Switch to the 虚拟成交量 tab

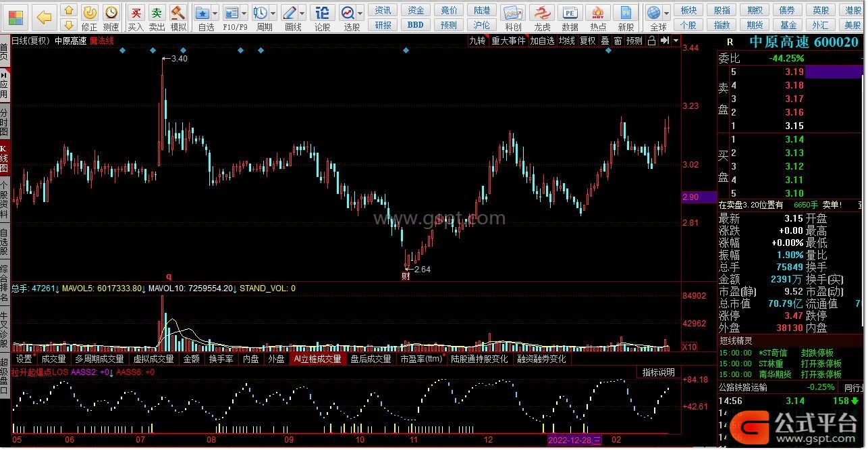coord(153,359)
